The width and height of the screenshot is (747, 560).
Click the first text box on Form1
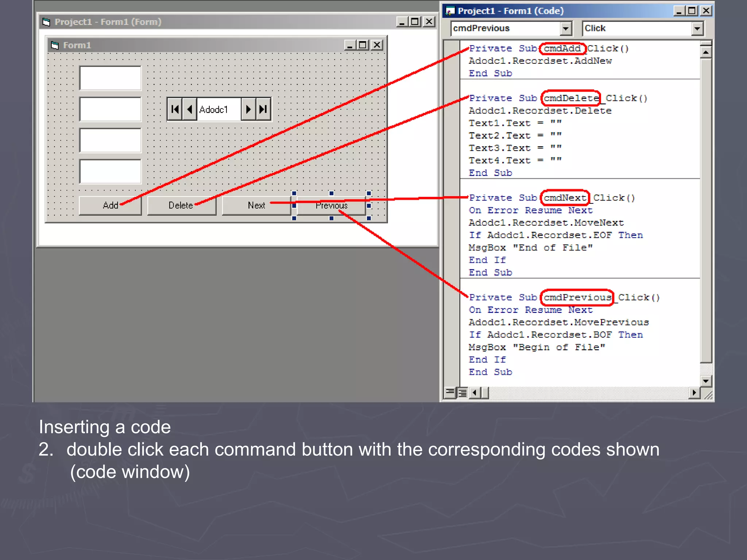point(110,78)
